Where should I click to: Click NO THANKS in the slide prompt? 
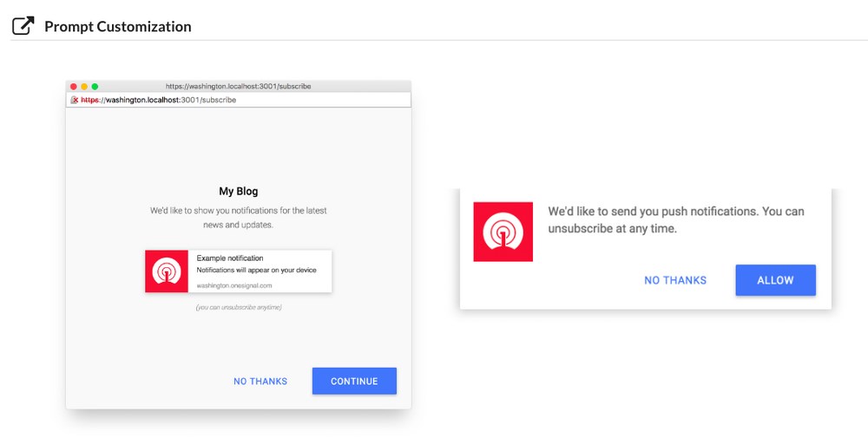pyautogui.click(x=675, y=280)
